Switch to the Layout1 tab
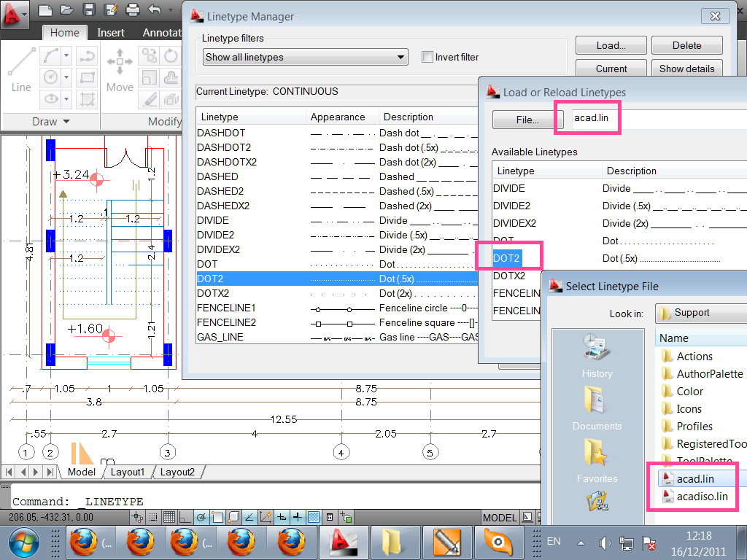 (x=128, y=472)
